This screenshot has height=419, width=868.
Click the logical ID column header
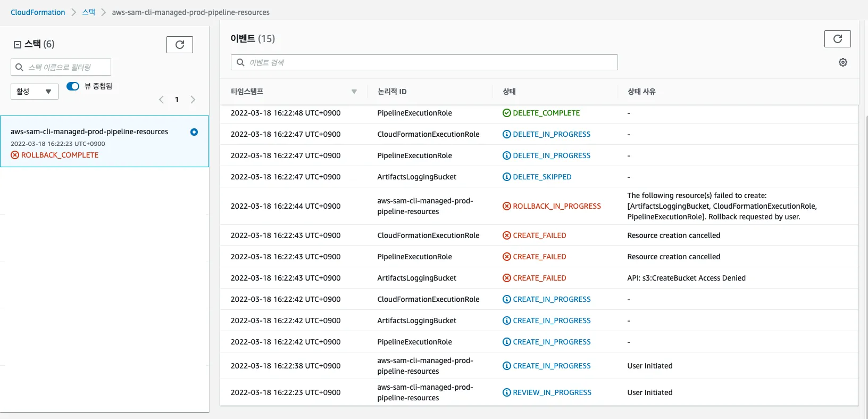click(391, 92)
